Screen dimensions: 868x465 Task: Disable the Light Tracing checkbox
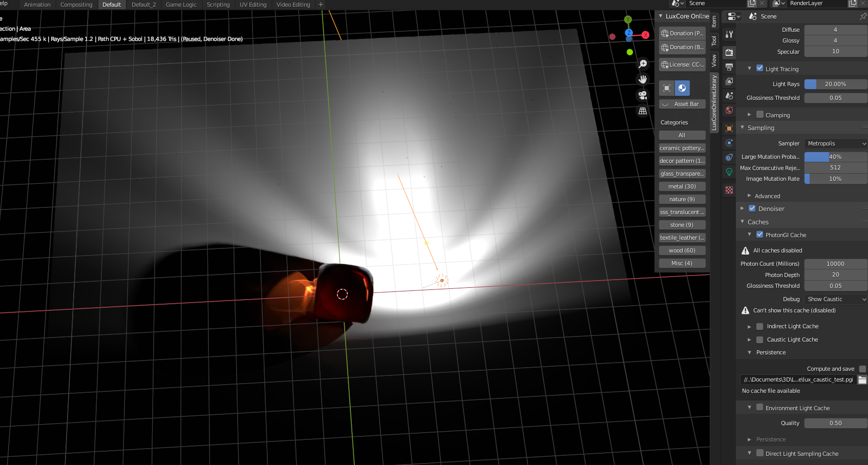click(x=760, y=68)
